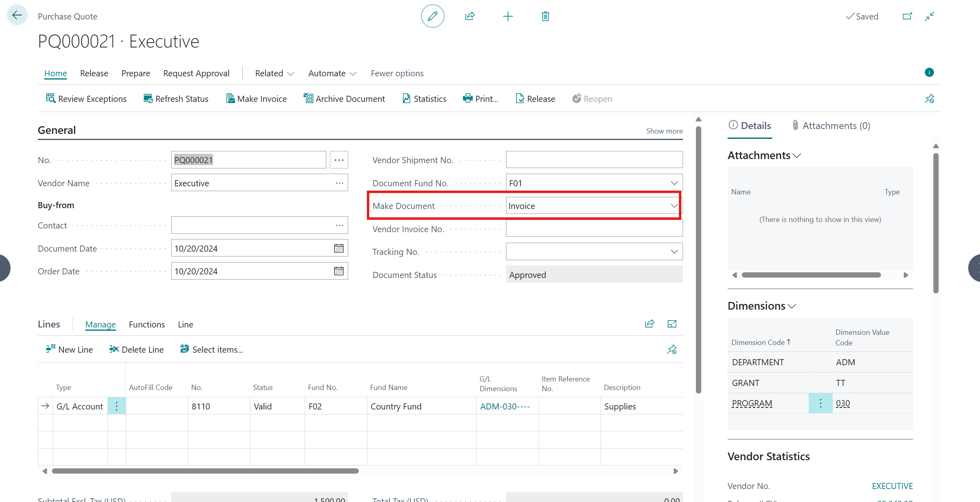980x502 pixels.
Task: Pin the Lines action bar
Action: [x=672, y=349]
